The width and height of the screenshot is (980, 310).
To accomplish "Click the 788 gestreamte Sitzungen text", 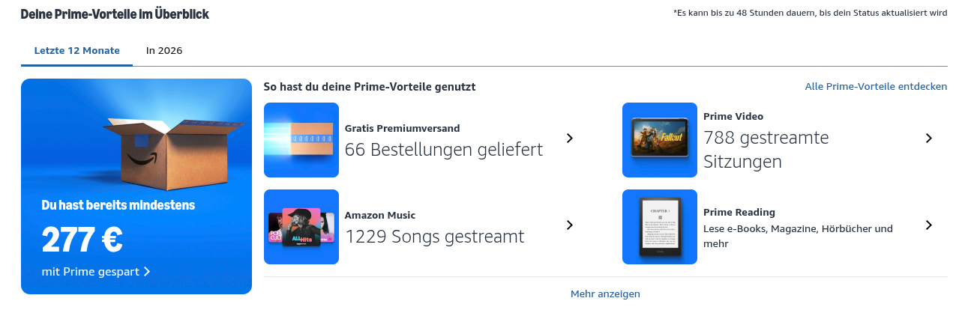I will coord(766,150).
